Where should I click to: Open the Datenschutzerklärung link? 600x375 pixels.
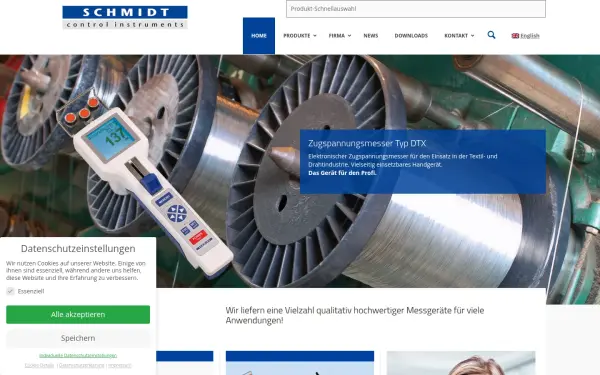[82, 365]
